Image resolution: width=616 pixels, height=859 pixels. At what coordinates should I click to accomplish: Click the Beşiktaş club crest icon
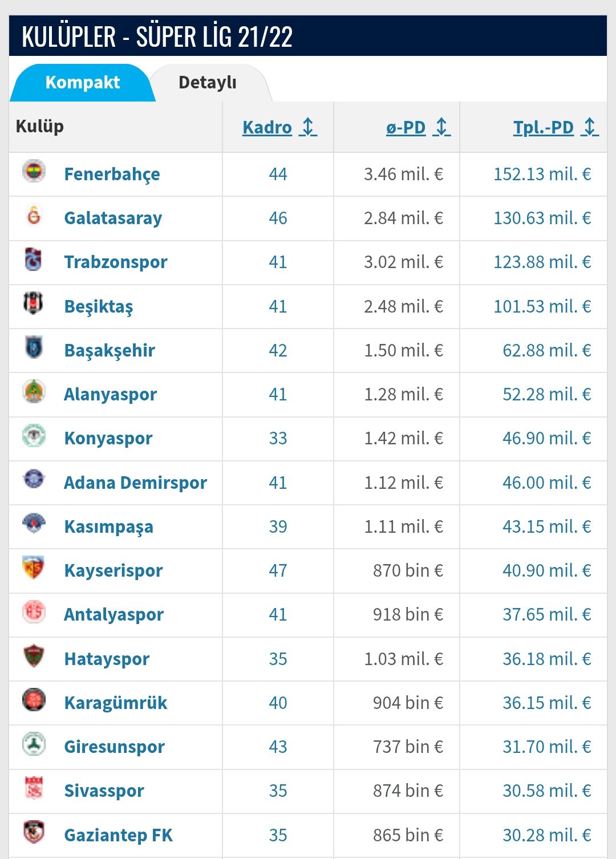click(34, 303)
